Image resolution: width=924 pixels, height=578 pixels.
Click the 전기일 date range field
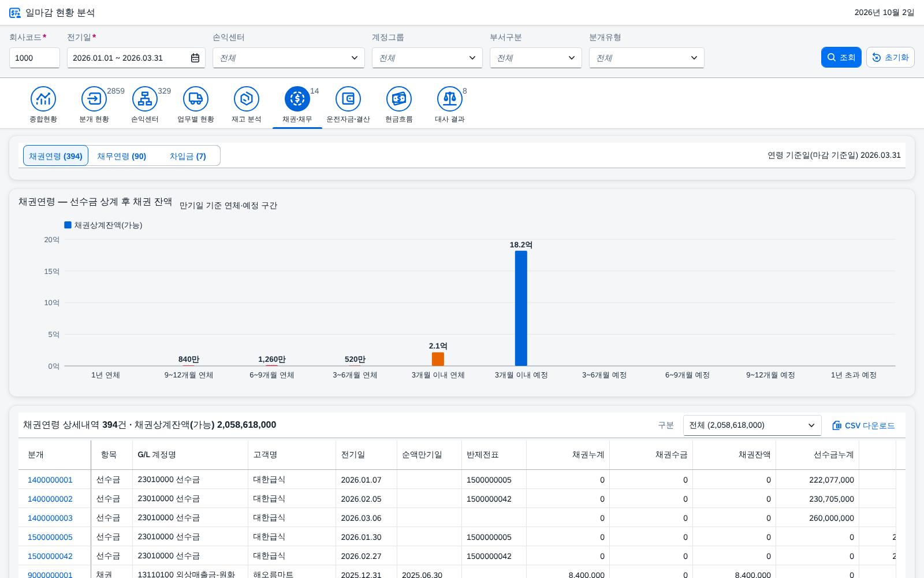point(136,58)
